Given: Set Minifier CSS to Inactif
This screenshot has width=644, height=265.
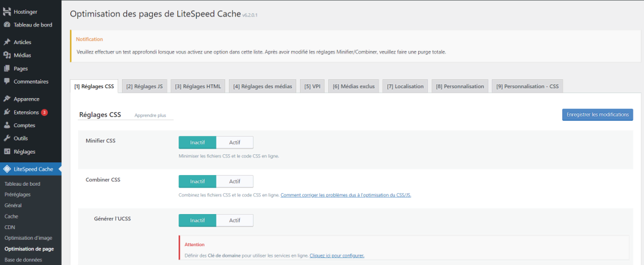Looking at the screenshot, I should tap(197, 142).
